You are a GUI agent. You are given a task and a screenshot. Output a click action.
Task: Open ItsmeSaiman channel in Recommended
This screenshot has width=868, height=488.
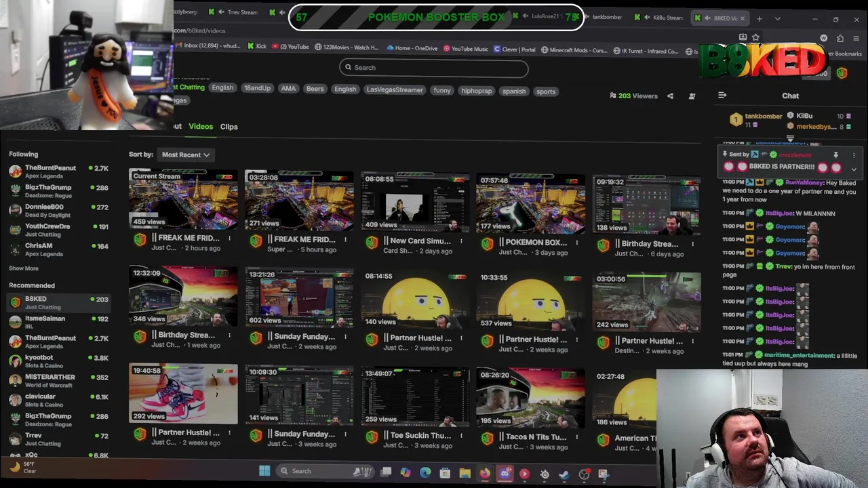coord(58,322)
